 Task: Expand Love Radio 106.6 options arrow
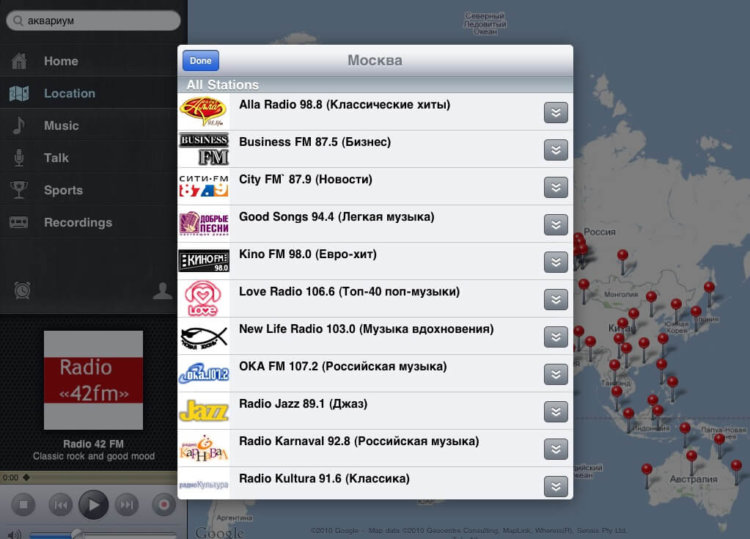click(x=556, y=299)
